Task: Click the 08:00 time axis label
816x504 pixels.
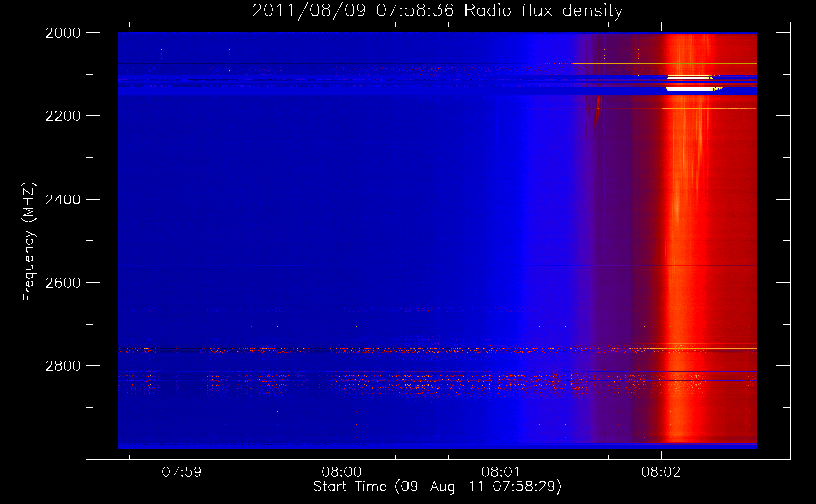Action: (x=341, y=472)
